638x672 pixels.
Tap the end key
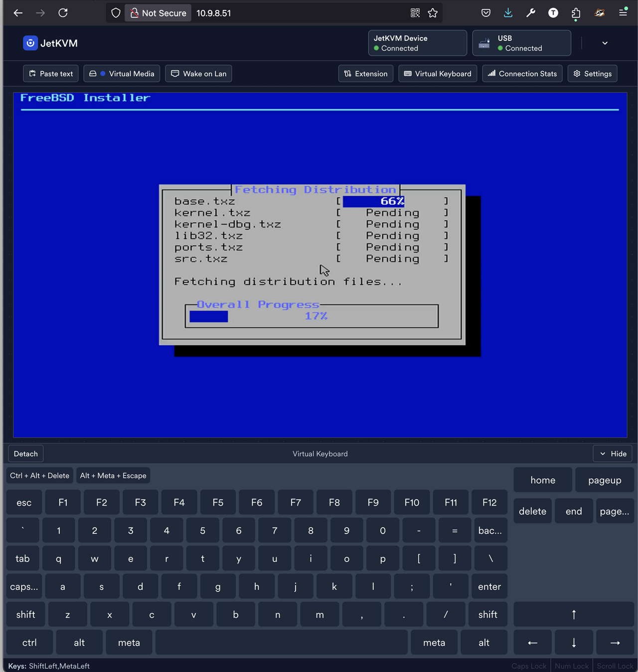pyautogui.click(x=574, y=511)
